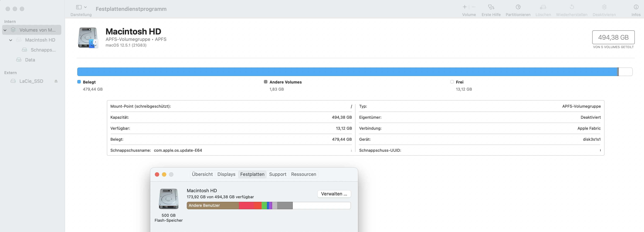The height and width of the screenshot is (232, 644).
Task: Click the Macintosh HD disk icon in header
Action: [x=88, y=38]
